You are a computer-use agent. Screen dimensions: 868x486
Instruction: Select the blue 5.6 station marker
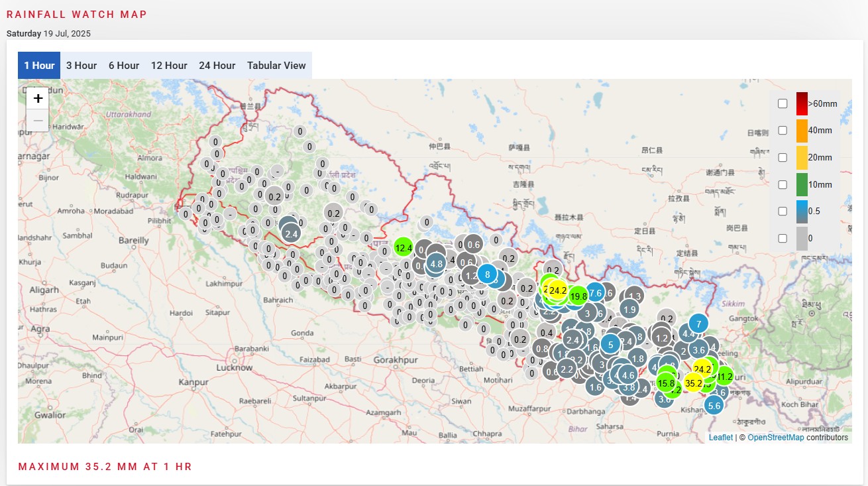tap(714, 406)
